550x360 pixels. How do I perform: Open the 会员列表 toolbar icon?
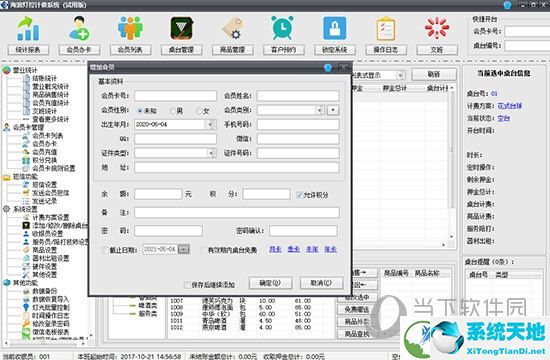[130, 28]
